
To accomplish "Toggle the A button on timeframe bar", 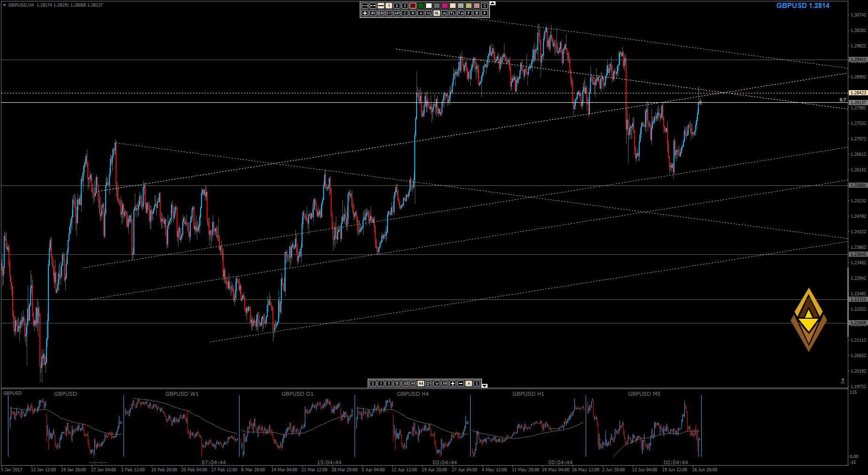I will [469, 383].
